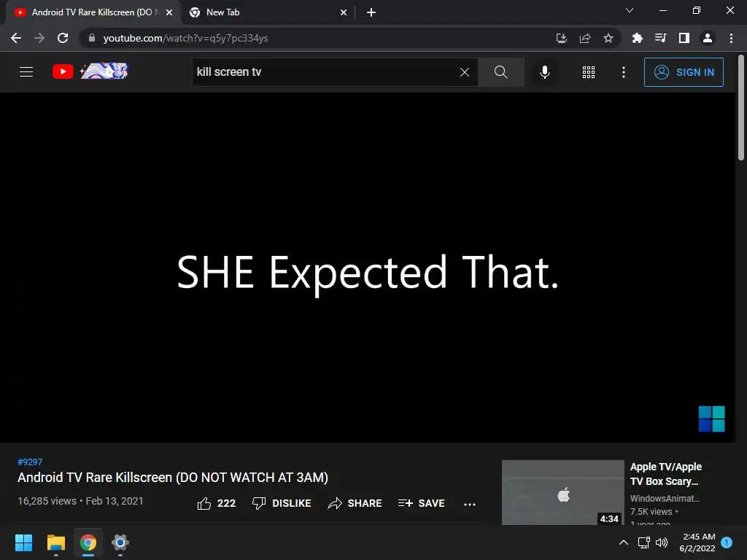Click the SIGN IN button
Viewport: 747px width, 560px height.
click(x=684, y=72)
